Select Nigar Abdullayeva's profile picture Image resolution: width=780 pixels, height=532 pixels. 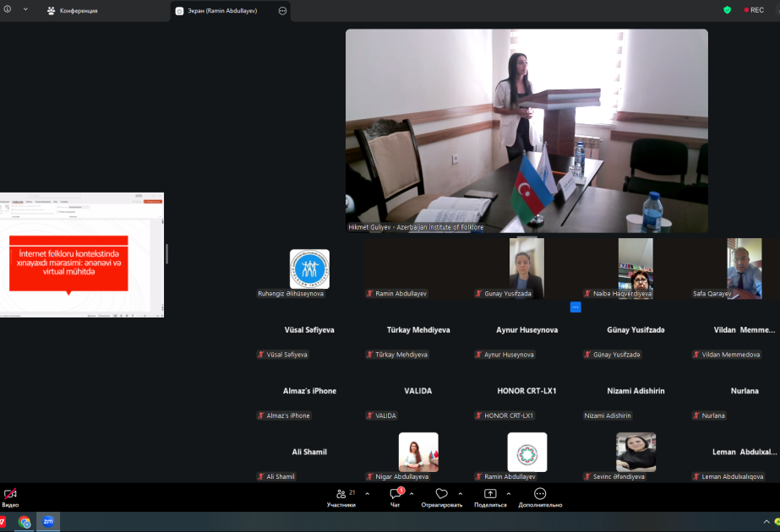(x=418, y=452)
